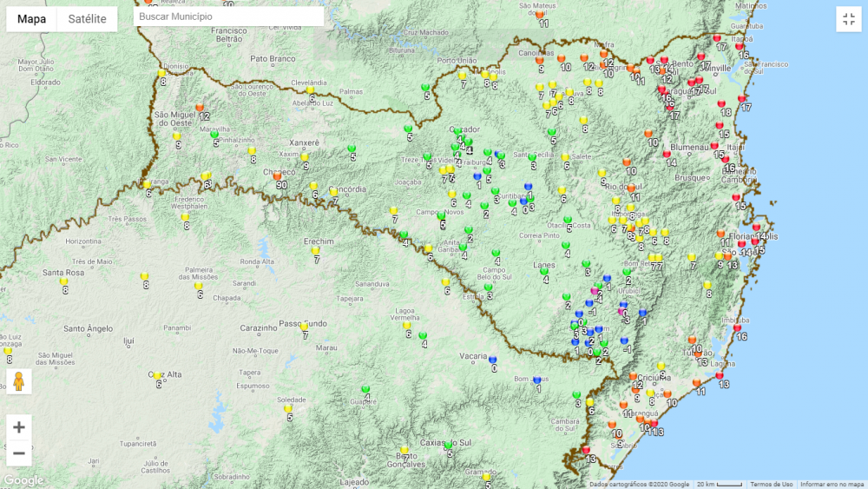Screen dimensions: 868x489
Task: Toggle fullscreen map view
Action: coord(848,19)
